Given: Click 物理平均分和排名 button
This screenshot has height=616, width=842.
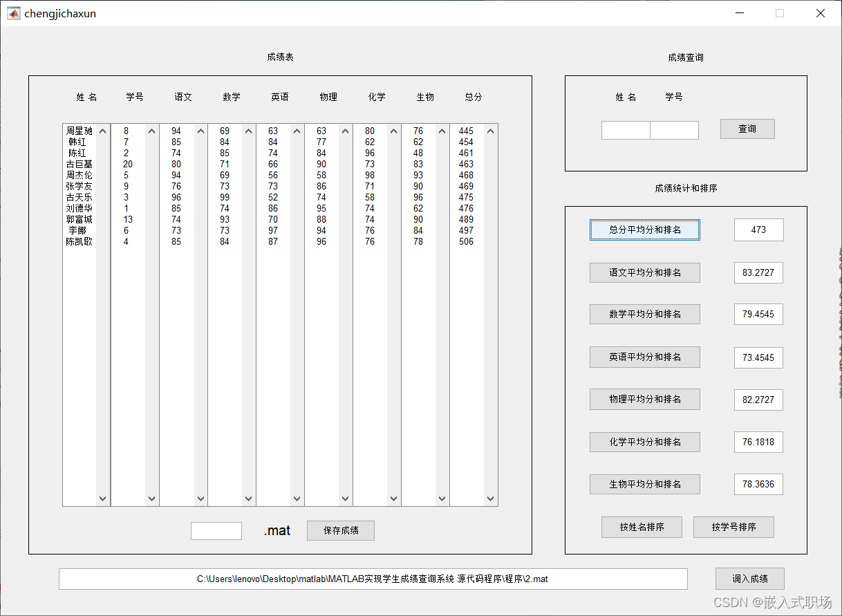Looking at the screenshot, I should [644, 399].
